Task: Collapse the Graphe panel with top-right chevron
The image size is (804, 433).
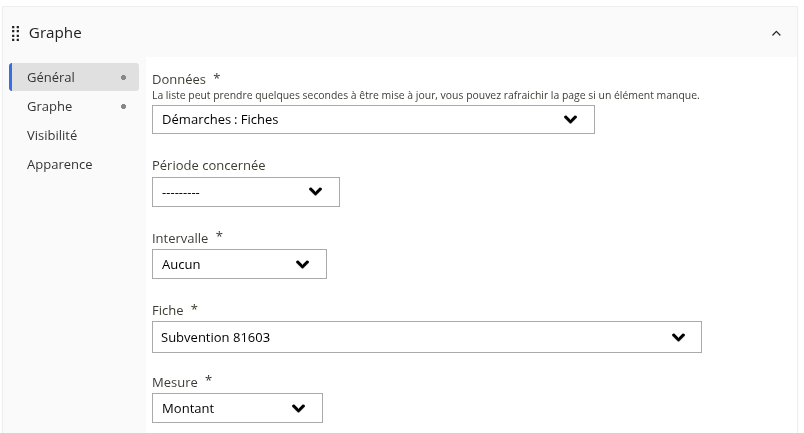Action: [x=776, y=33]
